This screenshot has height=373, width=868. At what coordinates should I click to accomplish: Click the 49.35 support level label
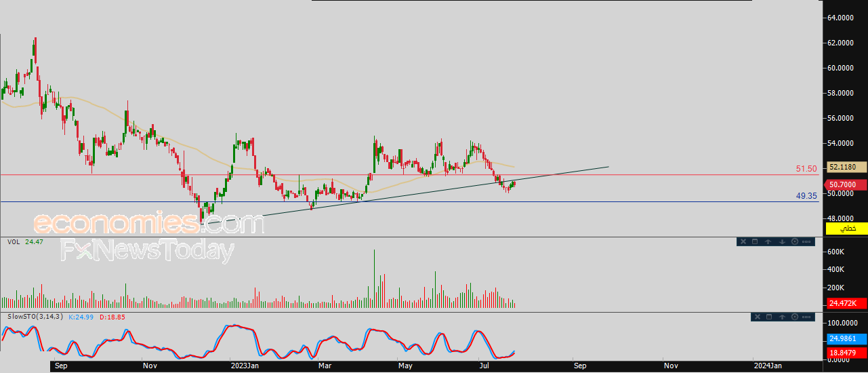pyautogui.click(x=806, y=195)
